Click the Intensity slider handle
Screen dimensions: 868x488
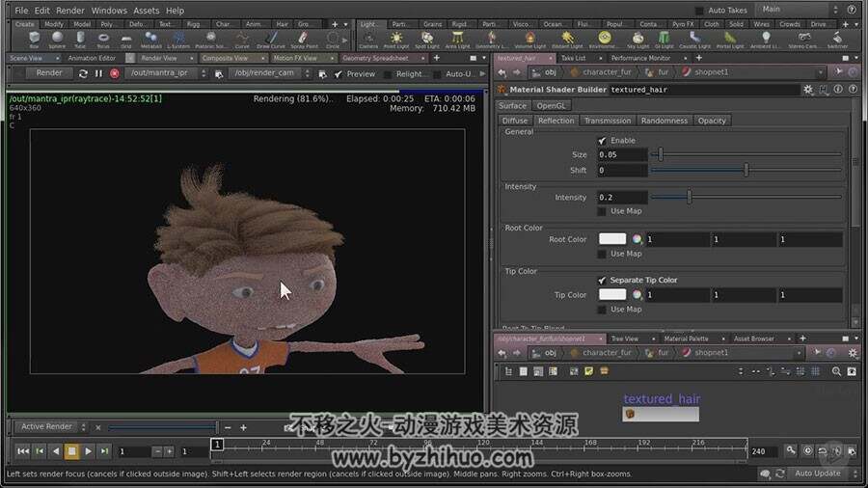(x=690, y=197)
